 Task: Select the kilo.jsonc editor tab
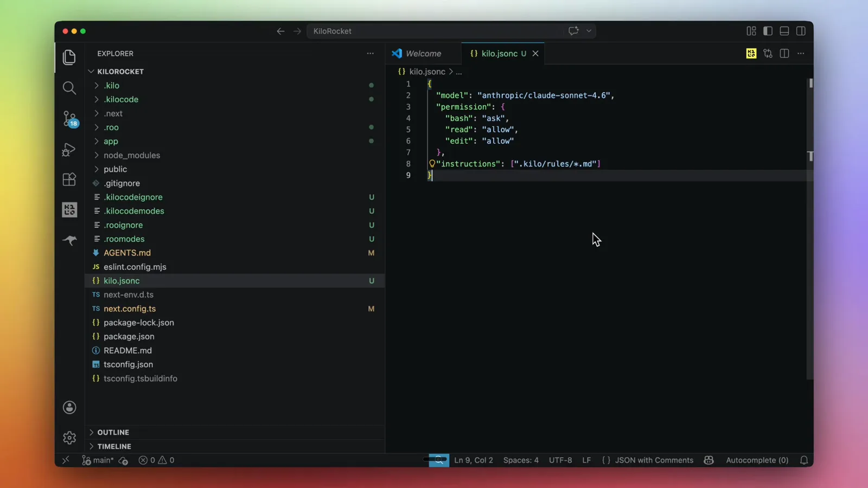(x=503, y=54)
